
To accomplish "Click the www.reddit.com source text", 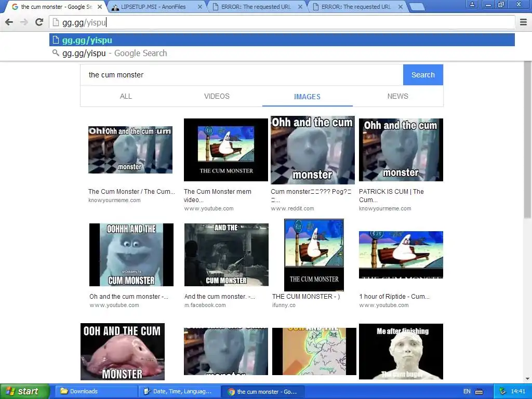I will point(292,209).
